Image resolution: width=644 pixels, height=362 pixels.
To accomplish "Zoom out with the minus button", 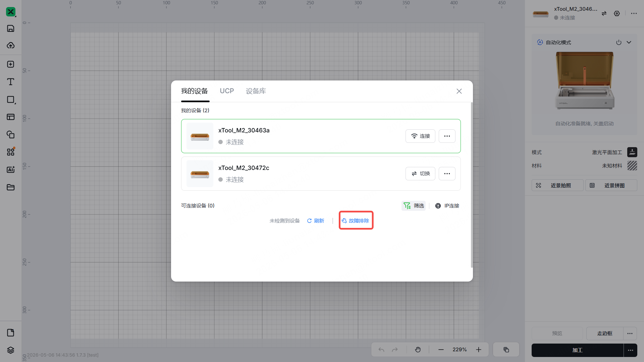I will coord(441,350).
